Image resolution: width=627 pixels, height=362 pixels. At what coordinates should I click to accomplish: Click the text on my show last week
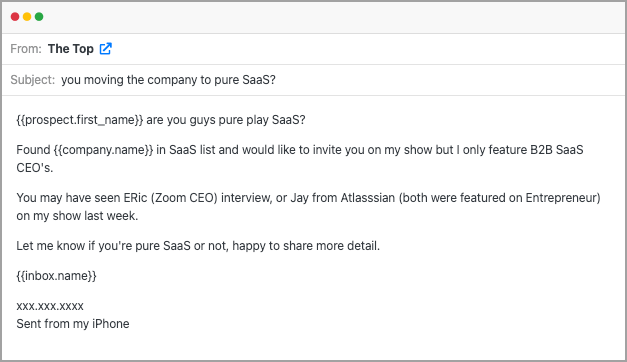point(77,216)
